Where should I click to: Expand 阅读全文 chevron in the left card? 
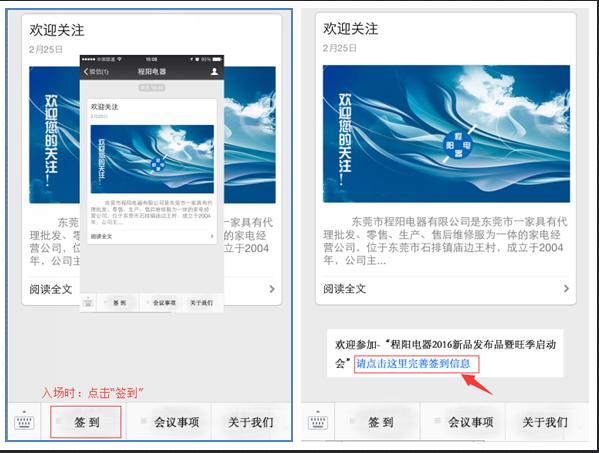click(x=272, y=289)
